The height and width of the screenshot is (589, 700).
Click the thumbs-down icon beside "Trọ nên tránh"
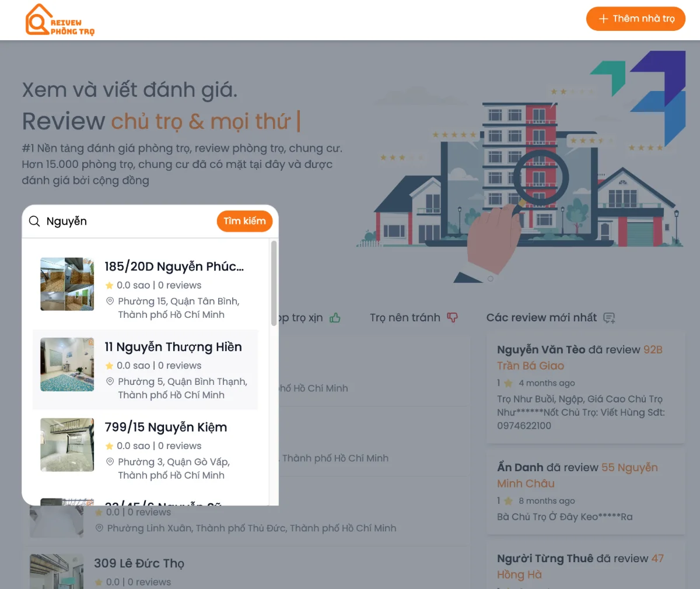pos(453,317)
